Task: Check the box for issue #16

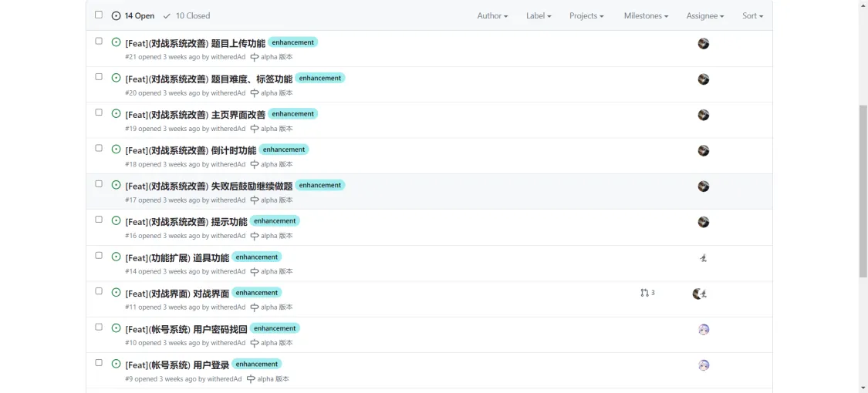Action: tap(99, 220)
